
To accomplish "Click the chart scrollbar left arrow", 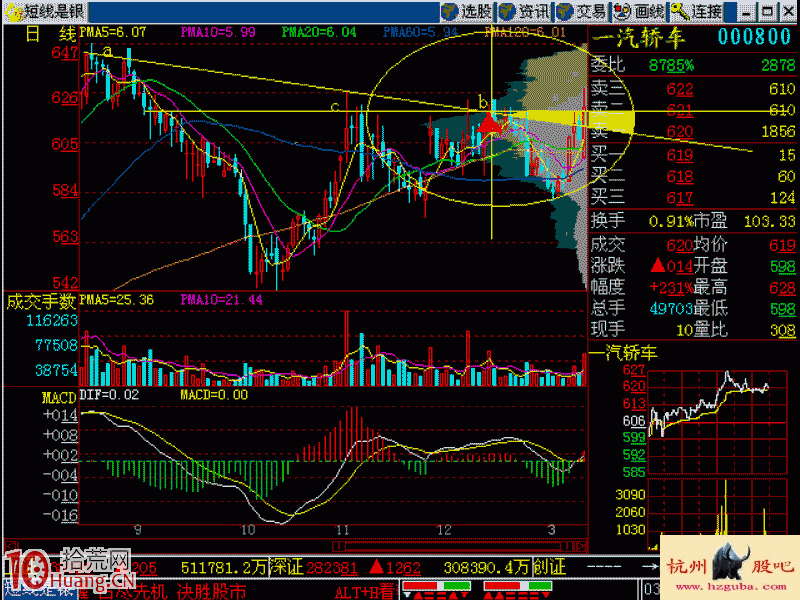I will coord(11,546).
